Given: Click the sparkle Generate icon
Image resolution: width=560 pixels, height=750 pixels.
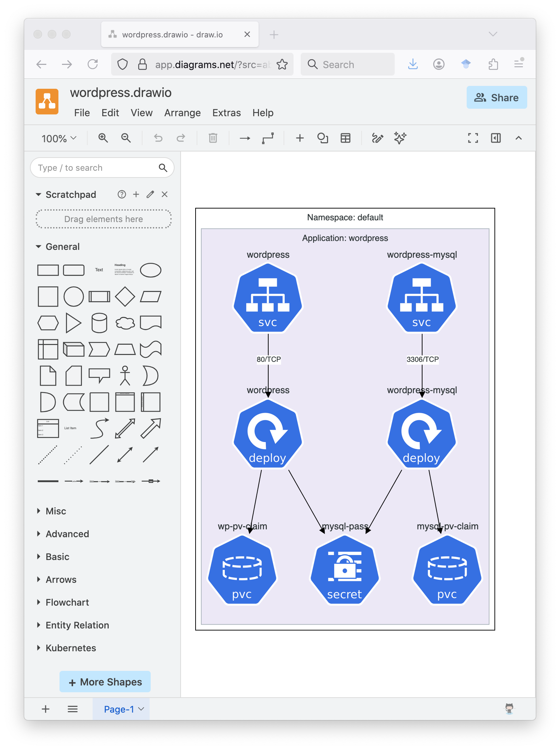Looking at the screenshot, I should [x=400, y=138].
